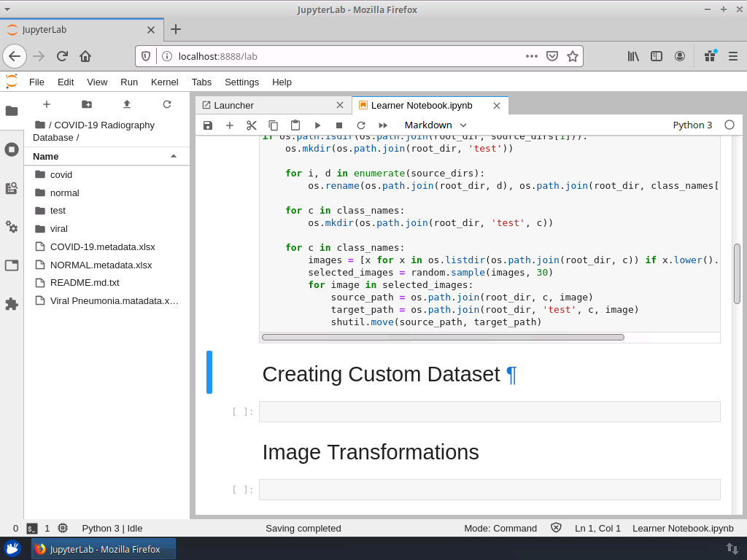The image size is (747, 560).
Task: Run the selected cell with play icon
Action: pos(317,125)
